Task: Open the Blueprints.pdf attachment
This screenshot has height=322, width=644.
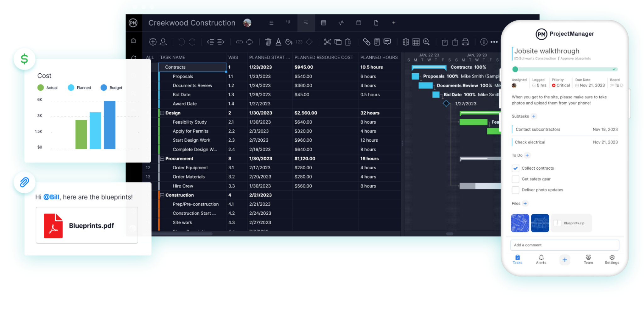Action: [87, 225]
